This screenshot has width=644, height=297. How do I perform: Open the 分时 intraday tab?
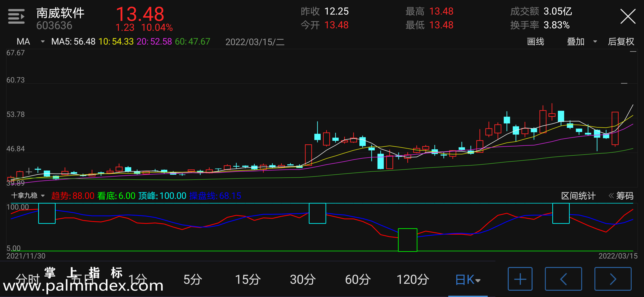28,279
